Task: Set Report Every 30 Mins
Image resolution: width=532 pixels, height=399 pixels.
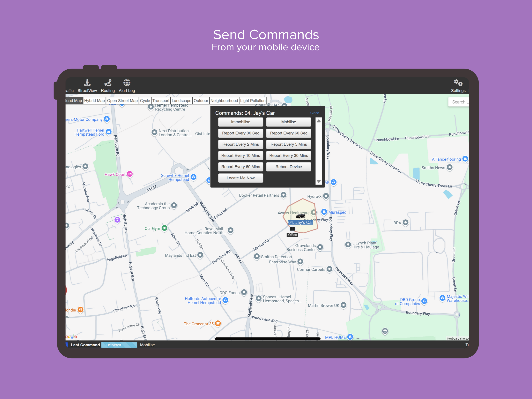Action: click(289, 155)
